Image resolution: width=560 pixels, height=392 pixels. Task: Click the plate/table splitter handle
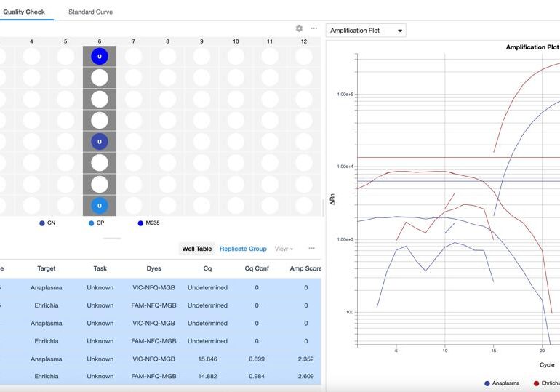[112, 238]
